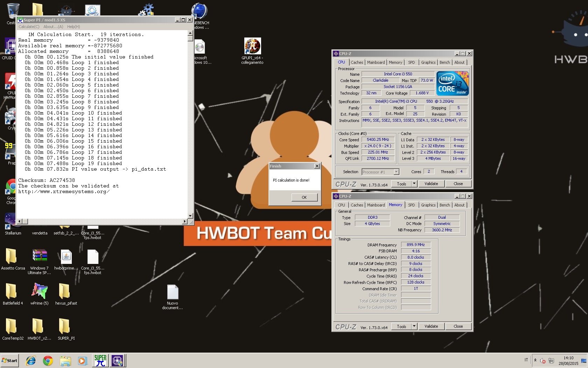The width and height of the screenshot is (588, 368).
Task: Click Validate in upper CPU-Z window
Action: (x=431, y=184)
